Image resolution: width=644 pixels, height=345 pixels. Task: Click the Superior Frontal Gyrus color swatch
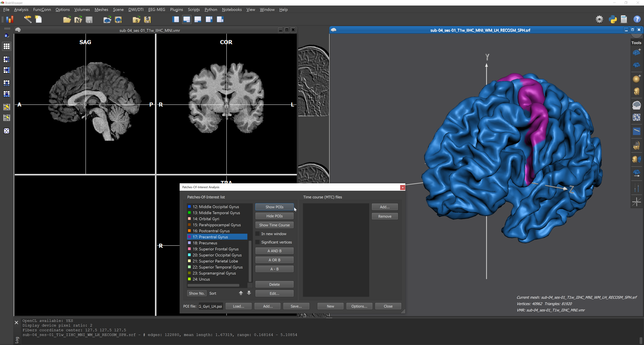pos(189,249)
